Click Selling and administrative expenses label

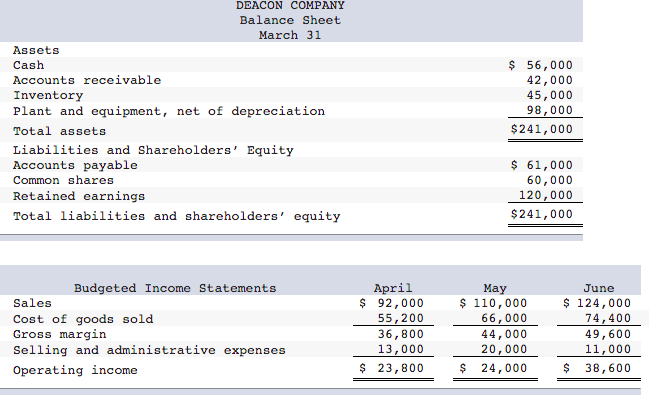tap(149, 351)
